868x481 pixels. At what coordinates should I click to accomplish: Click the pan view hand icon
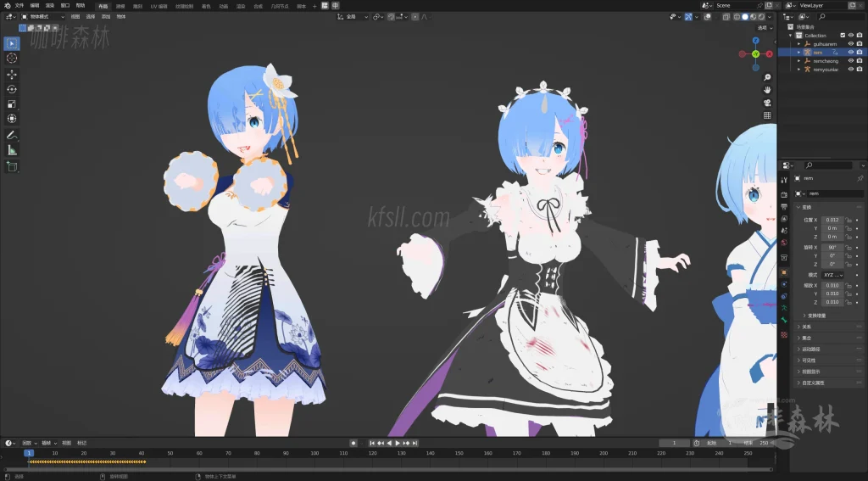tap(767, 90)
